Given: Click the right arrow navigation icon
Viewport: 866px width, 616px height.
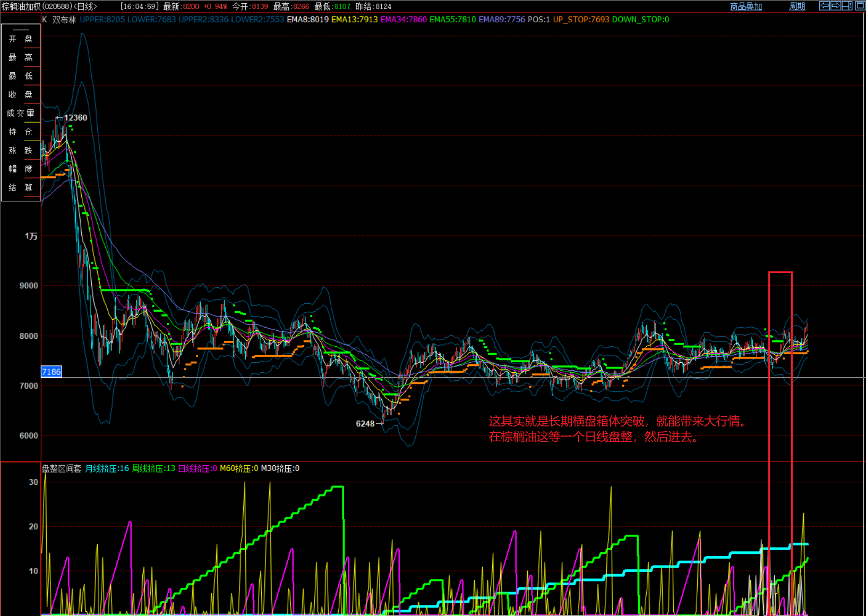Looking at the screenshot, I should (x=836, y=6).
